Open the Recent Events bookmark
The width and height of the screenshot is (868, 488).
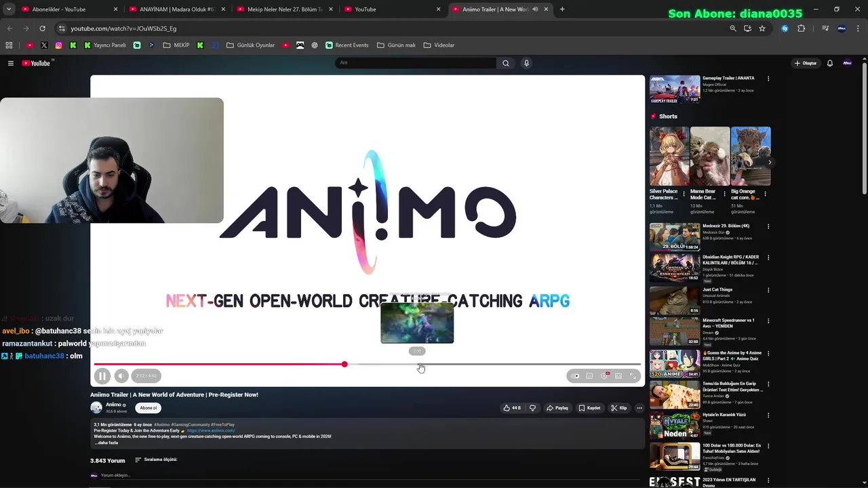[x=347, y=45]
